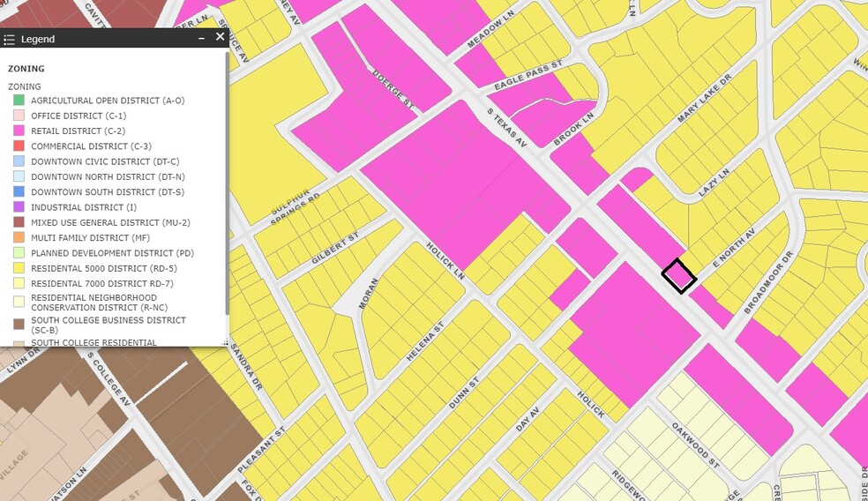Viewport: 868px width, 501px height.
Task: Click the Legend list icon in panel header
Action: click(x=9, y=40)
